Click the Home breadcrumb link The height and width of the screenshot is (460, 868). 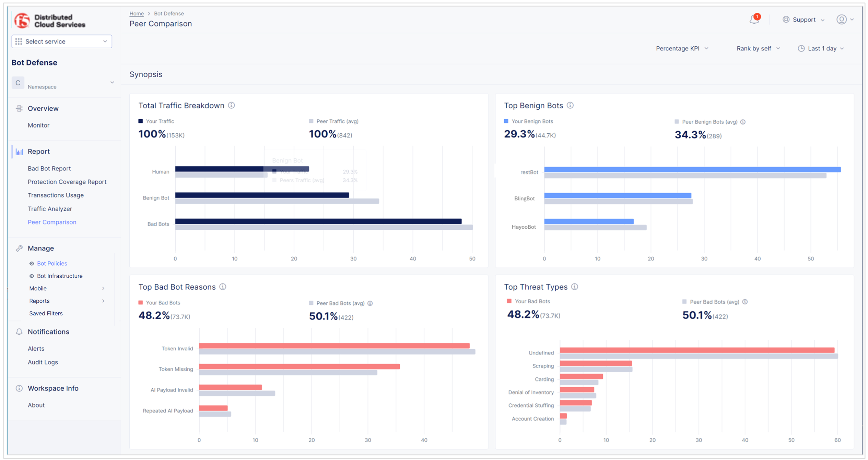click(x=136, y=13)
